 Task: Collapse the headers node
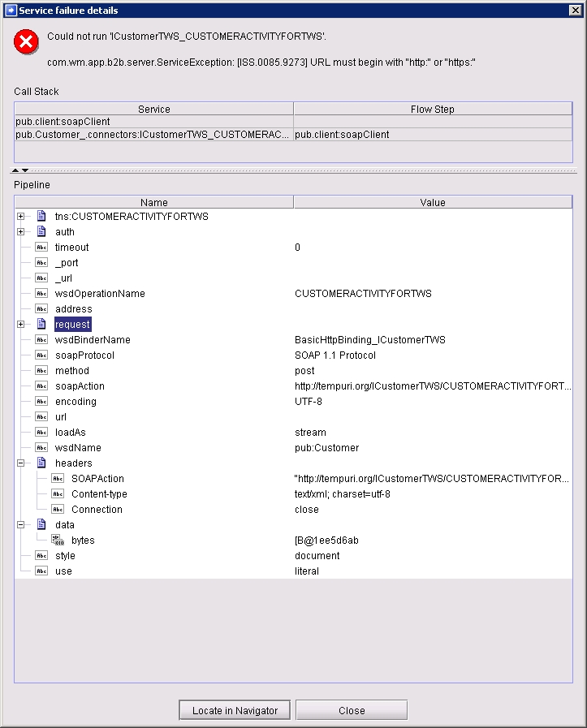pos(20,463)
